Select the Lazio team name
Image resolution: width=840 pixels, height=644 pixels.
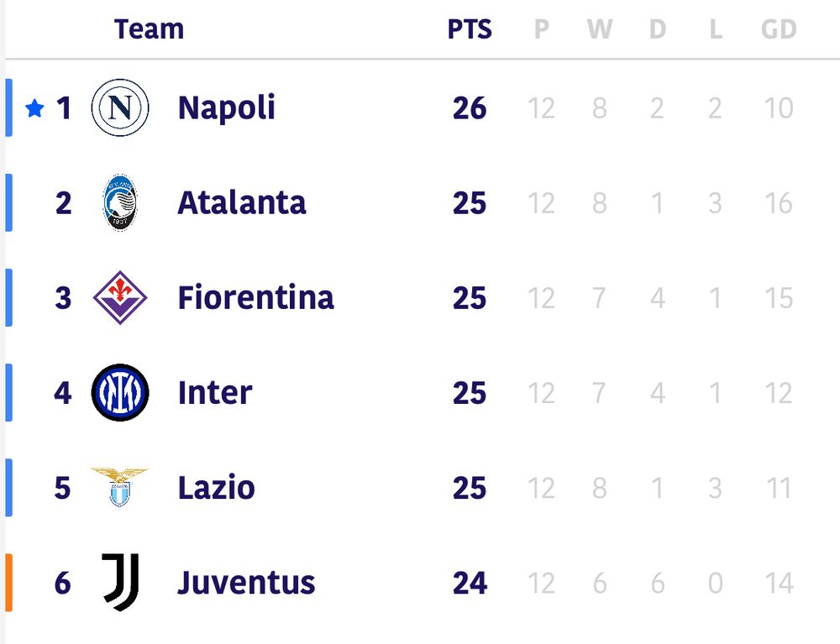click(x=216, y=488)
